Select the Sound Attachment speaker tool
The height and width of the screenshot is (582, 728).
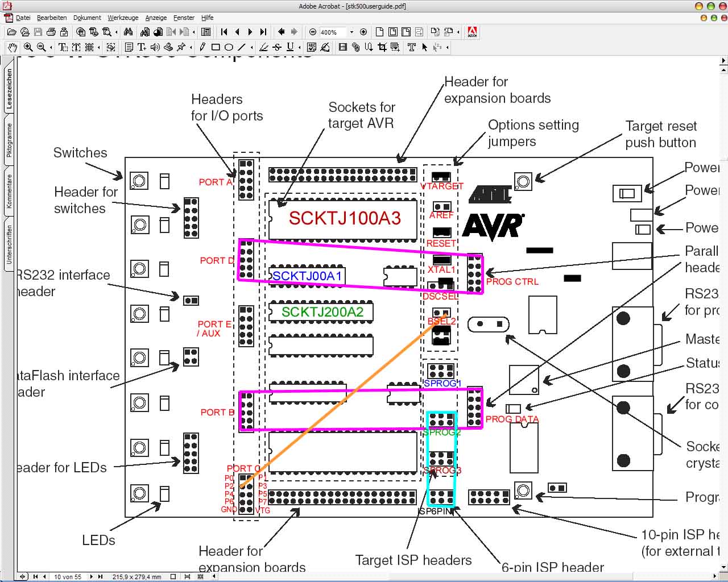pyautogui.click(x=155, y=47)
